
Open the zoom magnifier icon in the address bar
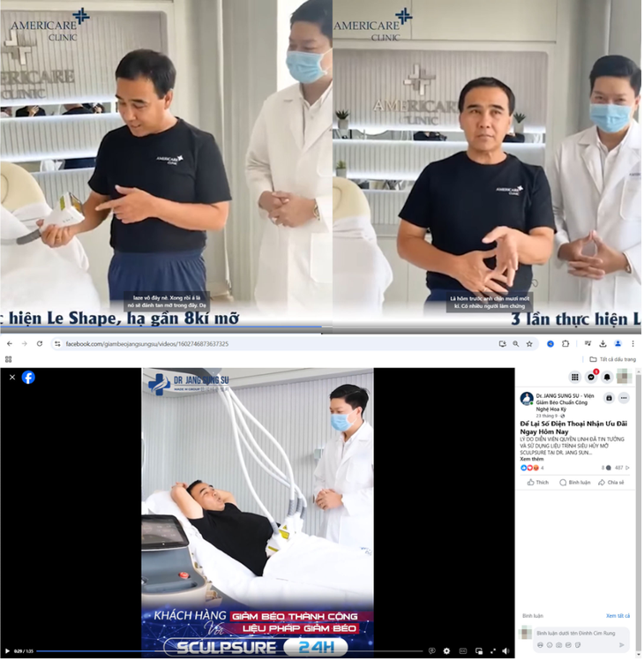[518, 345]
